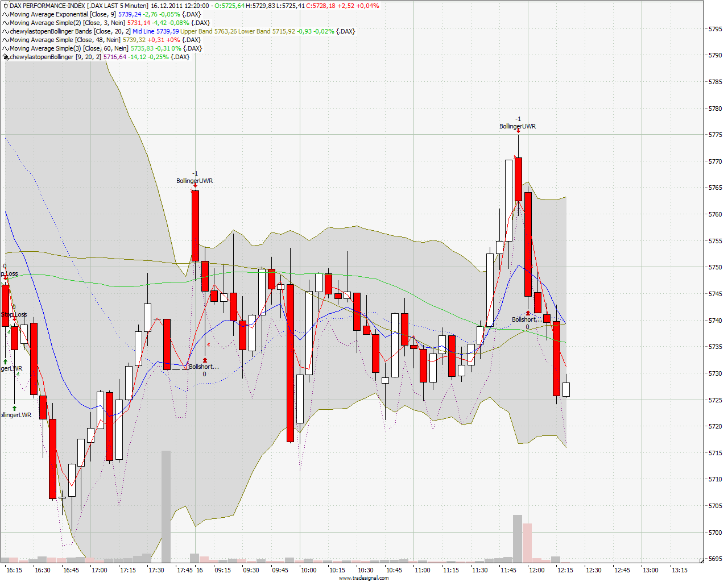Click the BollingerUWR signal label near 17:45
728x582 pixels.
point(195,181)
